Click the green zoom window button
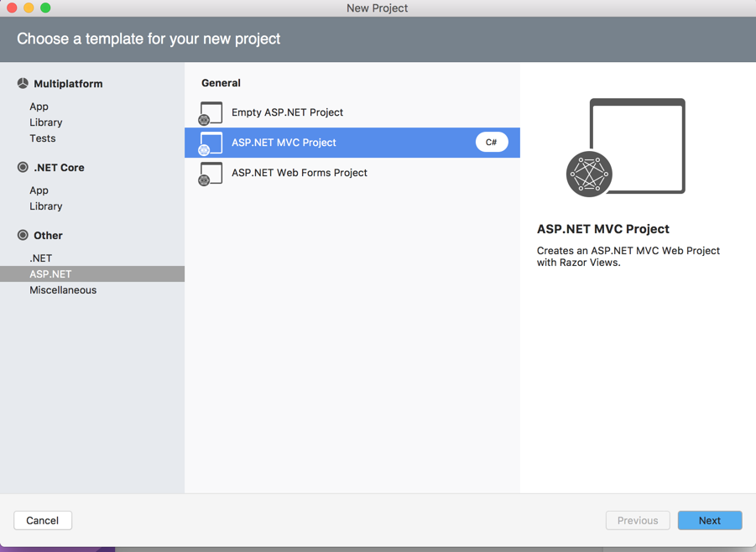This screenshot has width=756, height=552. [45, 8]
